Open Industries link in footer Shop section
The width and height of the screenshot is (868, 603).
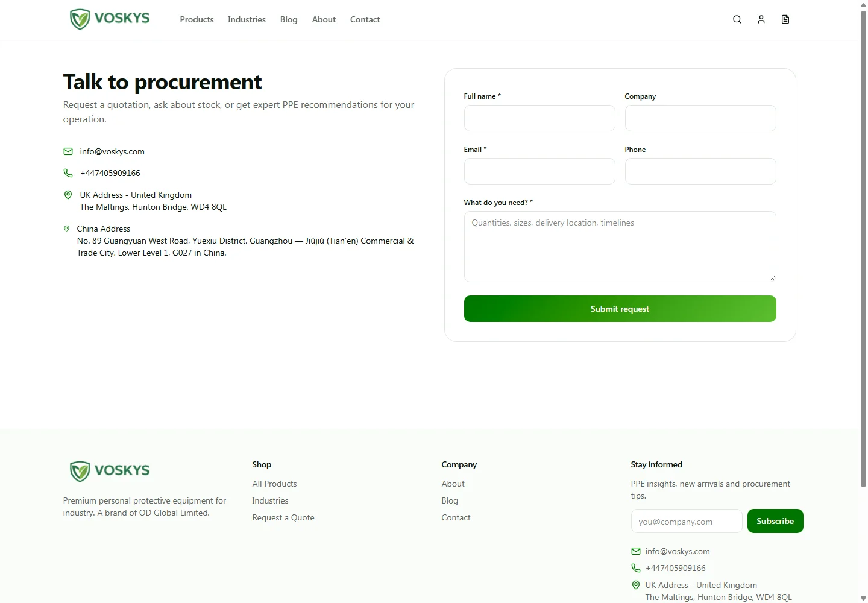[270, 500]
